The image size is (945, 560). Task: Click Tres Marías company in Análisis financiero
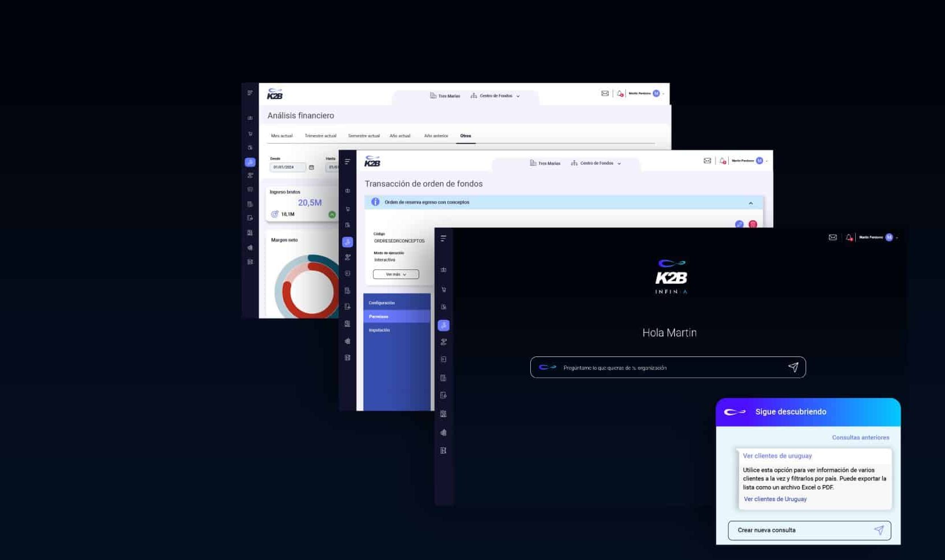click(x=445, y=96)
